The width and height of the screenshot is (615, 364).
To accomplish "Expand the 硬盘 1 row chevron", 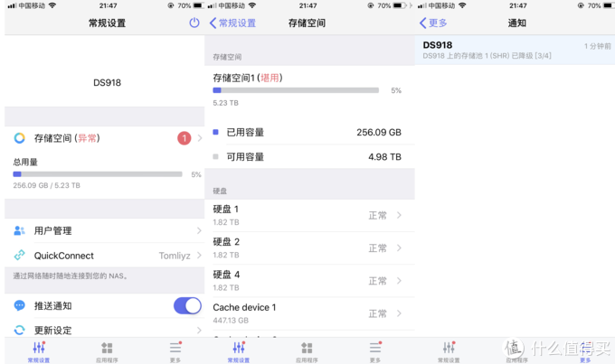I will tap(399, 215).
